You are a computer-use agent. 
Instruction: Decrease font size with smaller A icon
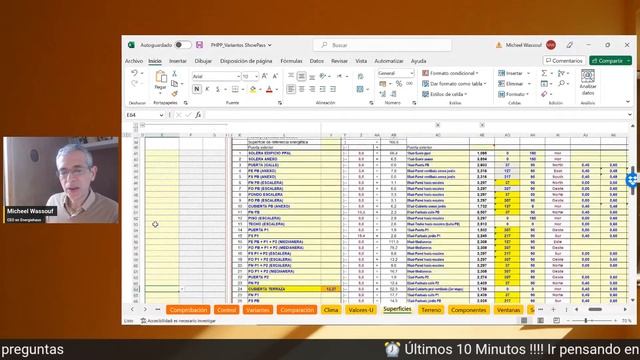pos(275,76)
